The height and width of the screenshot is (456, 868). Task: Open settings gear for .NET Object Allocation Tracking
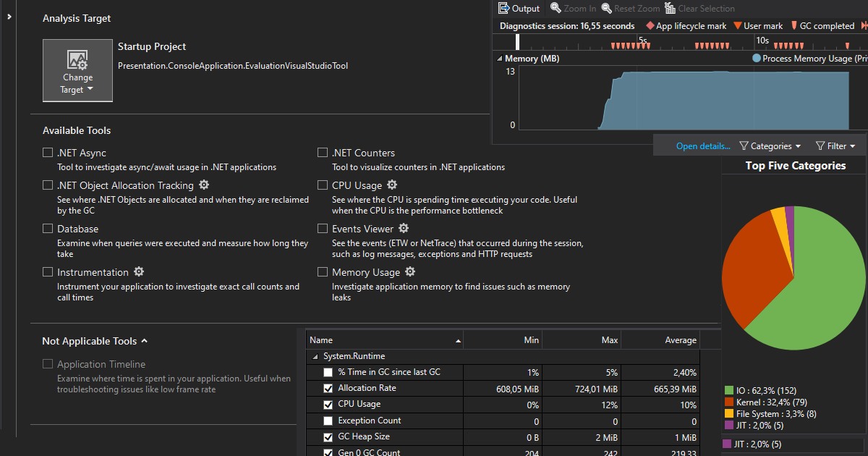tap(204, 185)
